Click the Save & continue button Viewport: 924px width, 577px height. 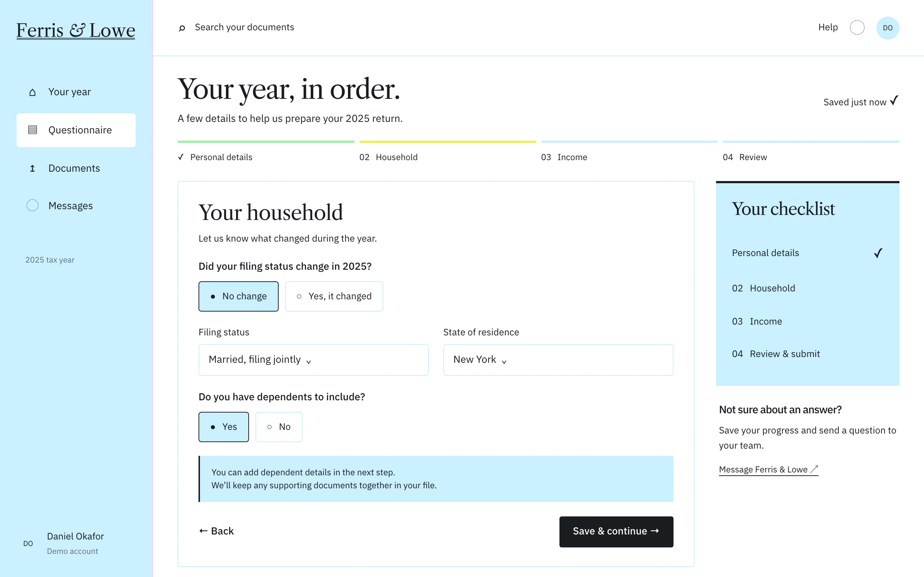(x=616, y=532)
